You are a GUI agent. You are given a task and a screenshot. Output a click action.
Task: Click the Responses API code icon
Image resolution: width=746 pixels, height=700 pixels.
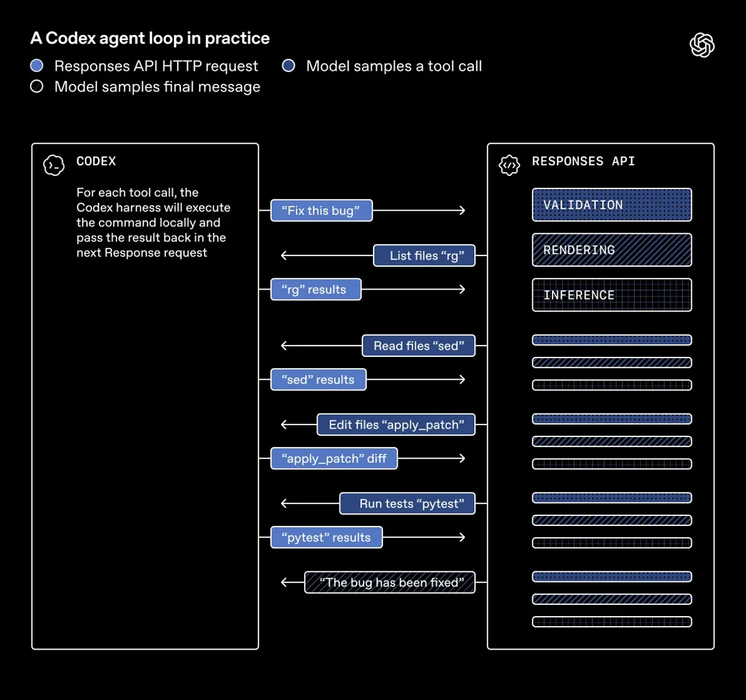point(509,165)
